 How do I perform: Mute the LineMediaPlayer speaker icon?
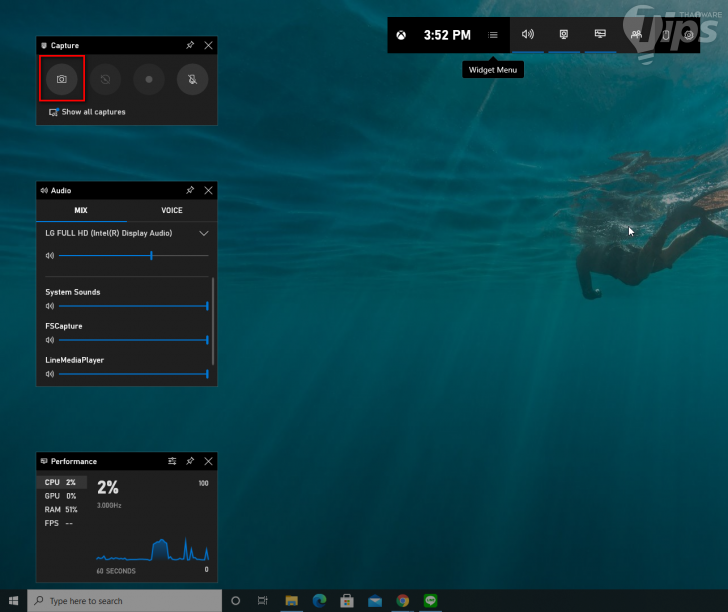click(50, 374)
